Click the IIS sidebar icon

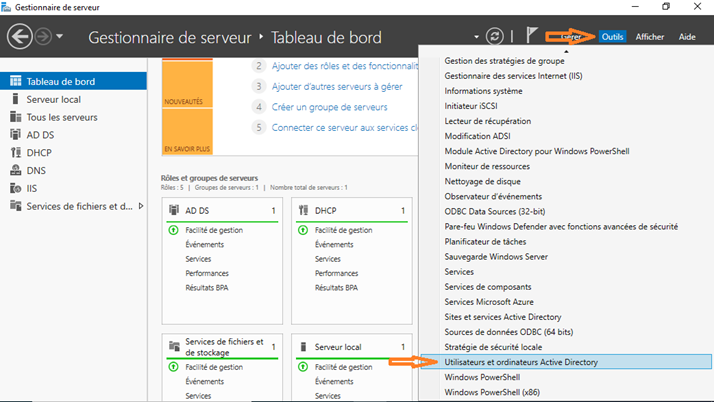pyautogui.click(x=15, y=188)
